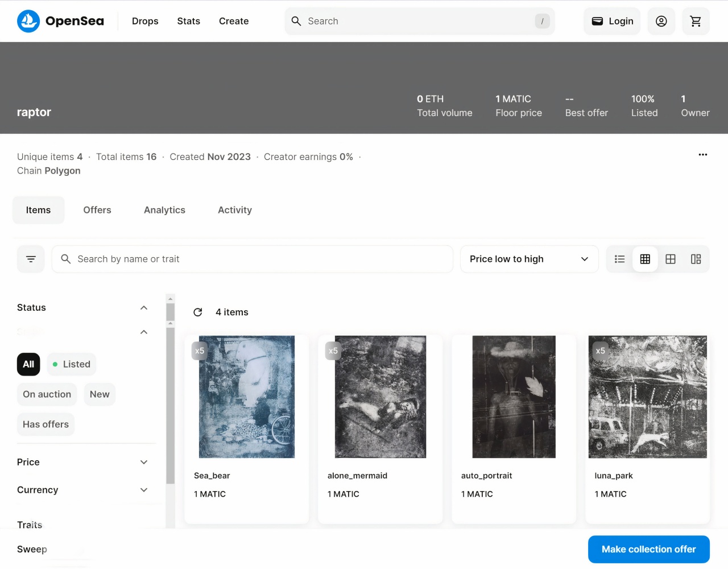728x569 pixels.
Task: Open the Activity tab
Action: coord(234,210)
